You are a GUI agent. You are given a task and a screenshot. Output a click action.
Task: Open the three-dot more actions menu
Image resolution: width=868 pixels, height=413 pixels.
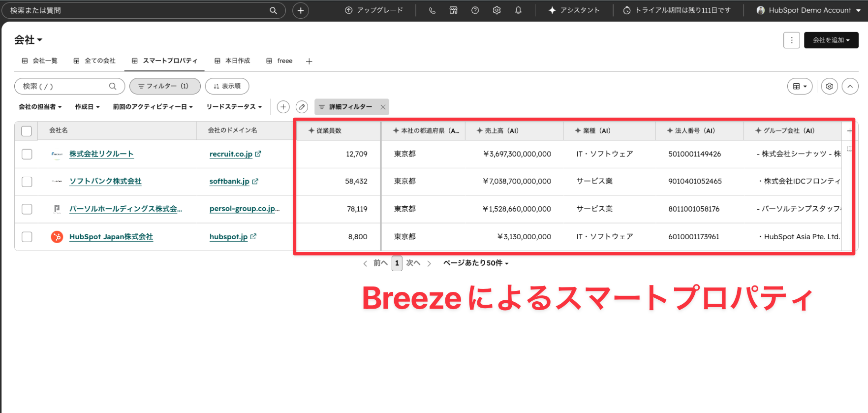[792, 40]
